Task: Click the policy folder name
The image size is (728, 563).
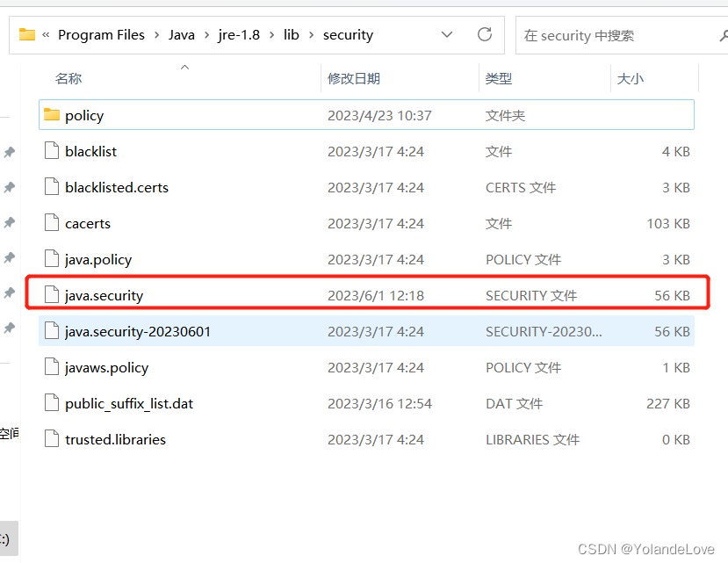Action: coord(84,116)
